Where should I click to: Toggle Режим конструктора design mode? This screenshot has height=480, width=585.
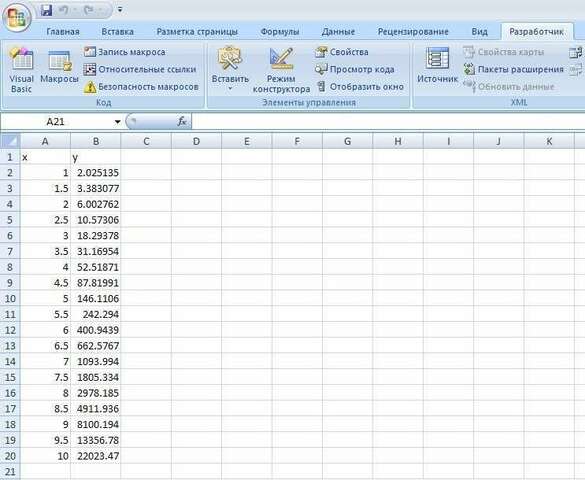coord(281,70)
